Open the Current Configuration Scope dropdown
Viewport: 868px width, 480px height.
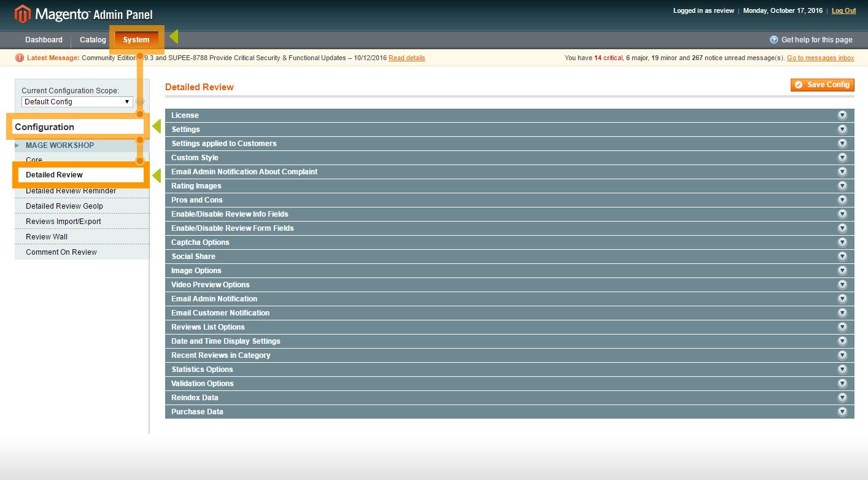click(77, 102)
